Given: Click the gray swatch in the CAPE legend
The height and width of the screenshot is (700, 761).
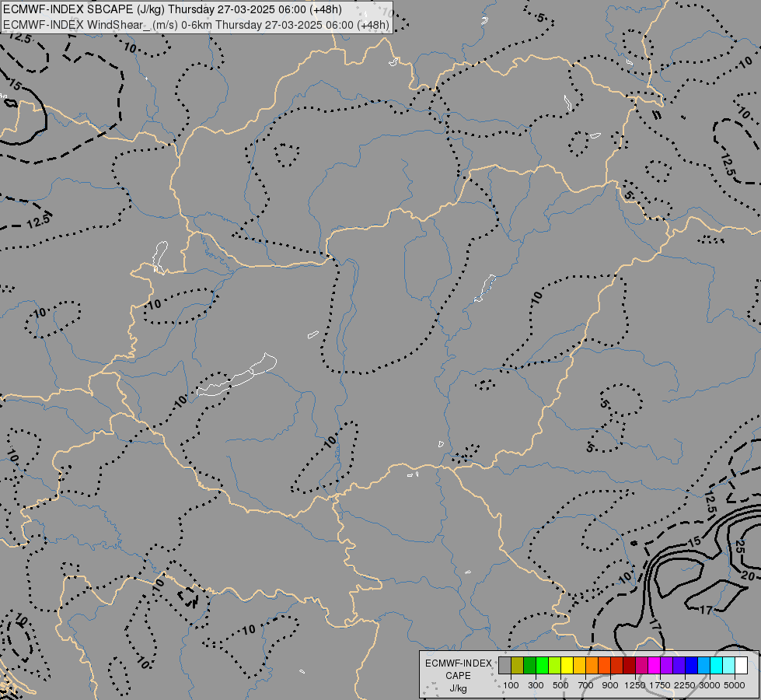Looking at the screenshot, I should pyautogui.click(x=504, y=666).
